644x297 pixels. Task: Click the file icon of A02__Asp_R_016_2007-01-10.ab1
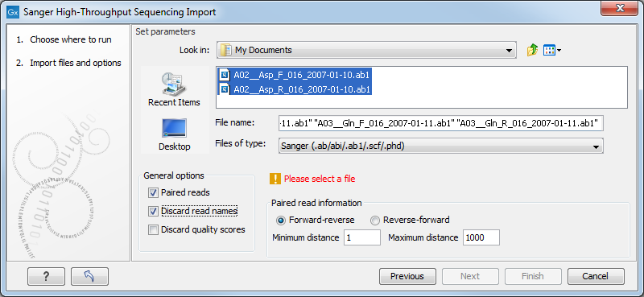tap(225, 89)
